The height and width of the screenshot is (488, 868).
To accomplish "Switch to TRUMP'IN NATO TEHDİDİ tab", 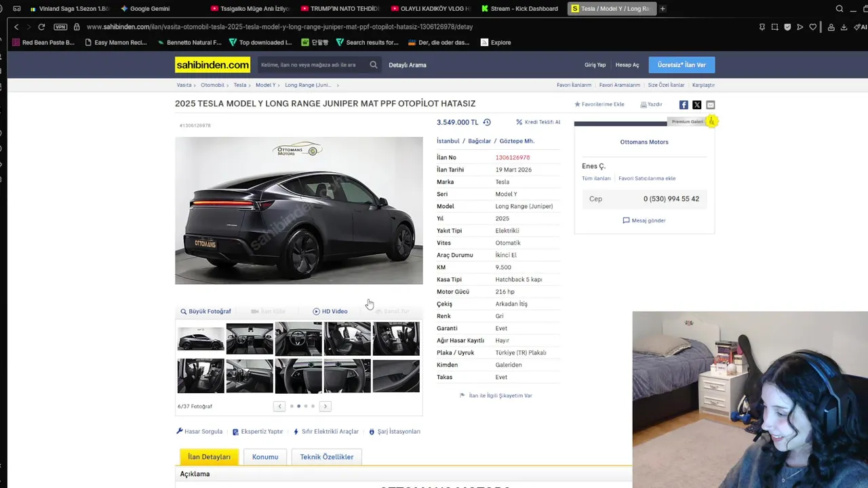I will 340,9.
